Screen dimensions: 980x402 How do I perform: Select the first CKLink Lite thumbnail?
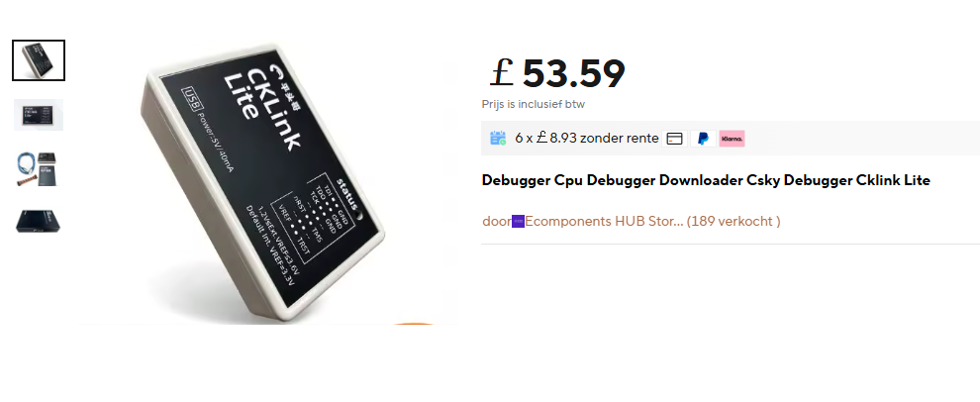39,60
